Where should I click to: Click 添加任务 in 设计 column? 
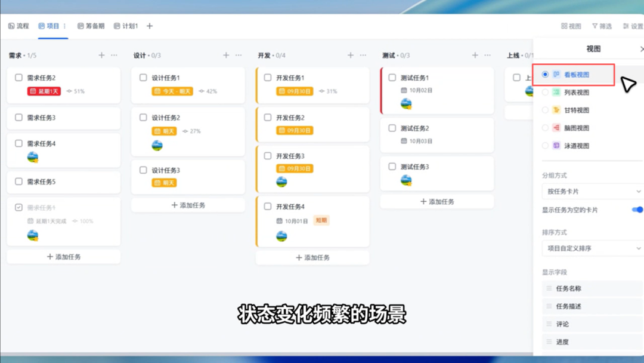click(188, 205)
